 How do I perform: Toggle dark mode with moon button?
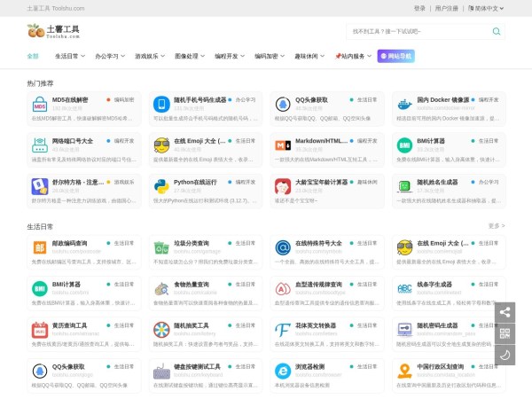[504, 355]
